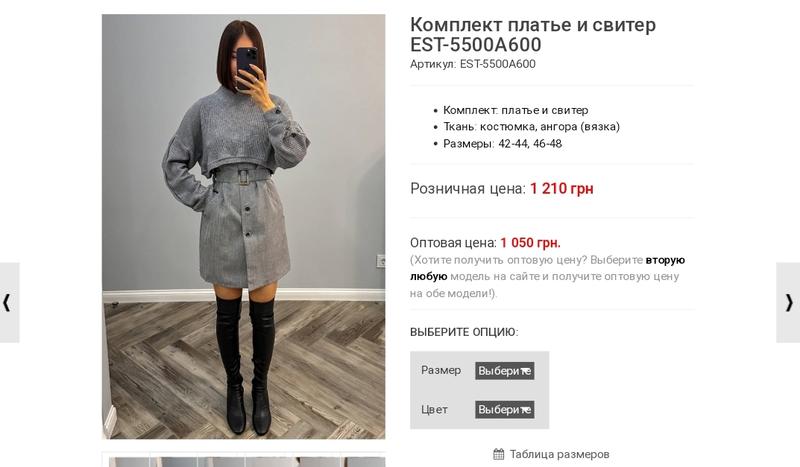Select the second gallery thumbnail

coord(173,462)
